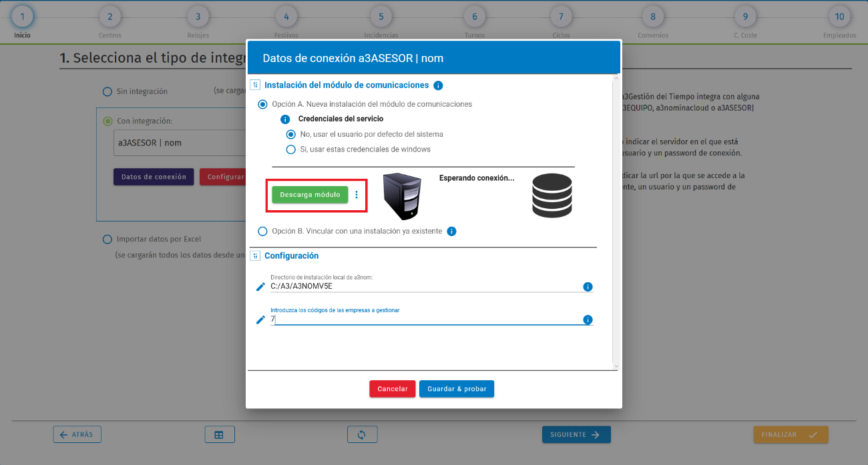Select Opción B link existing installation
868x465 pixels.
(x=262, y=231)
